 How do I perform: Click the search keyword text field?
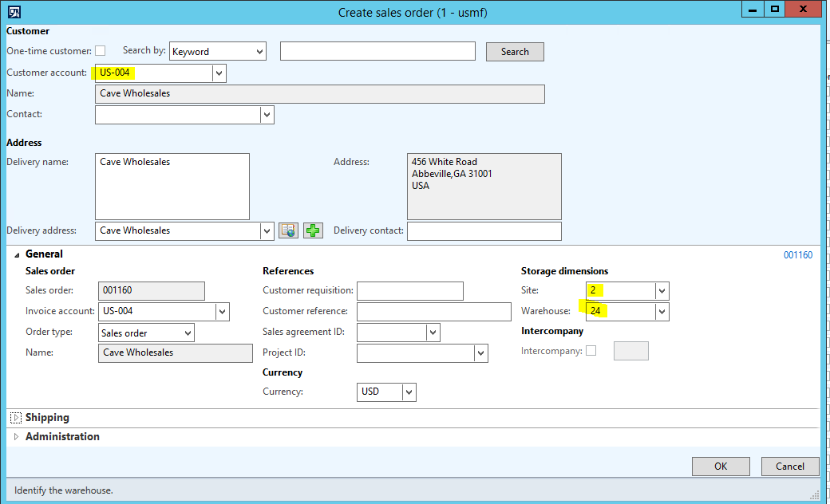click(x=377, y=52)
